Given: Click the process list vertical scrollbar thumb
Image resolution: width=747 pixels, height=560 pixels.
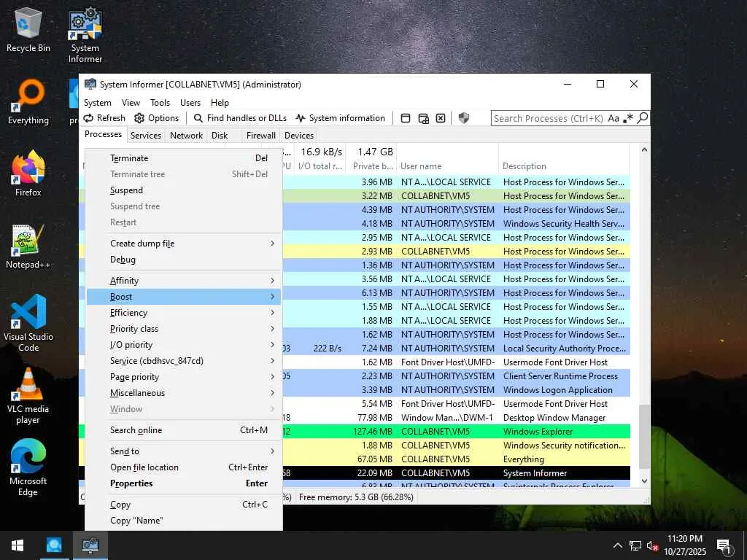Looking at the screenshot, I should (x=644, y=436).
